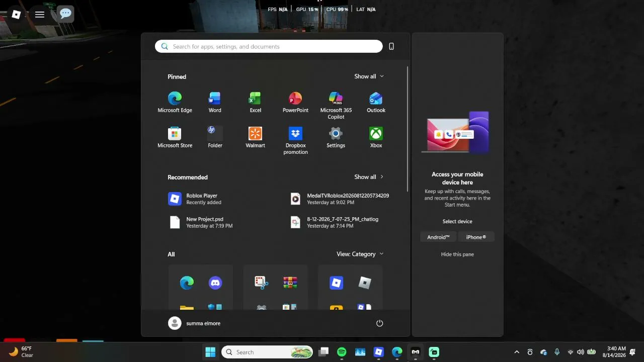Open Microsoft Edge from the taskbar
This screenshot has width=644, height=362.
(x=397, y=352)
